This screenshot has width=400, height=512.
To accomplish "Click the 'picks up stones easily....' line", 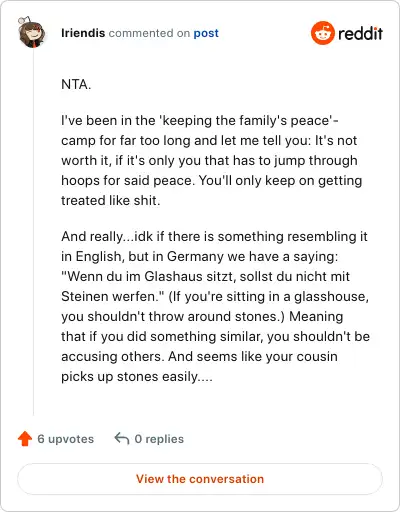I will 137,376.
